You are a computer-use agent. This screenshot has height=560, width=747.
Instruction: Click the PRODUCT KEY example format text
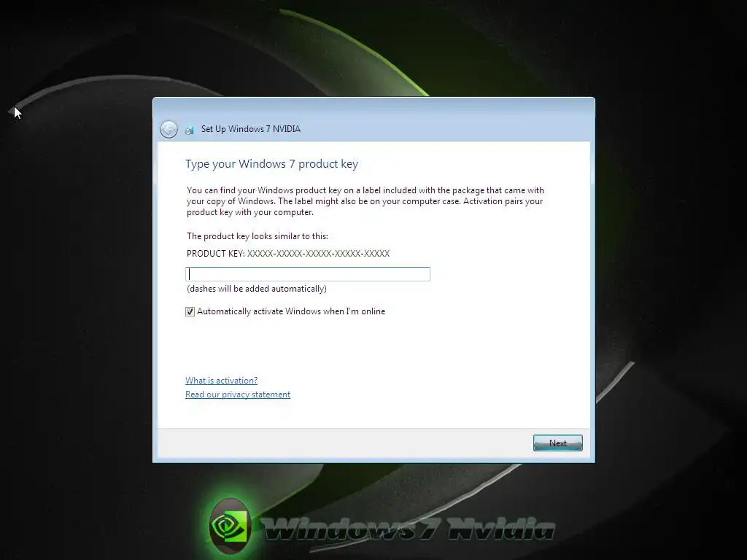288,253
